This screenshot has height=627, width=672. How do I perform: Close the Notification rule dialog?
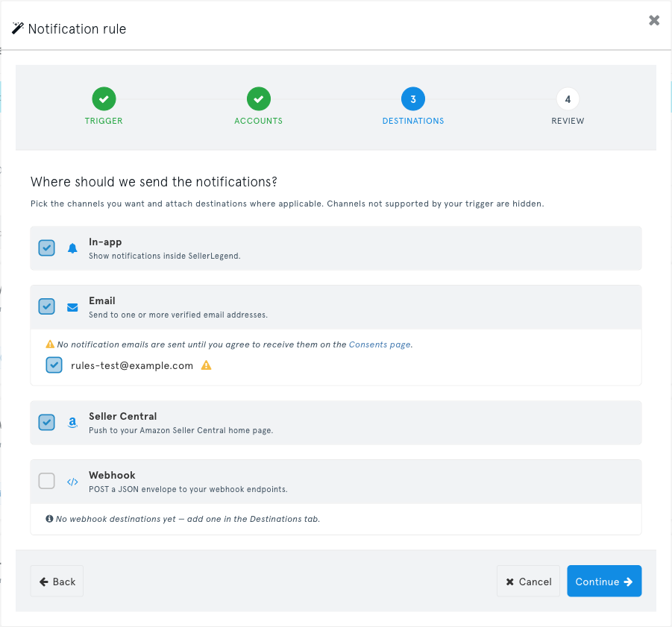[654, 20]
